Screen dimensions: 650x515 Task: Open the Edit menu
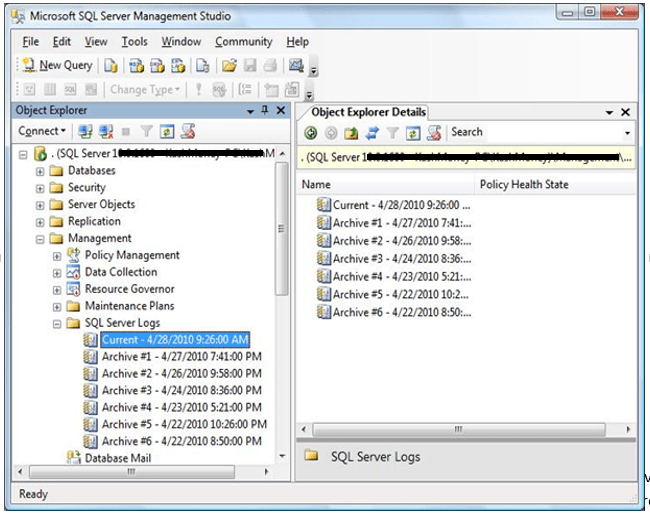coord(62,41)
